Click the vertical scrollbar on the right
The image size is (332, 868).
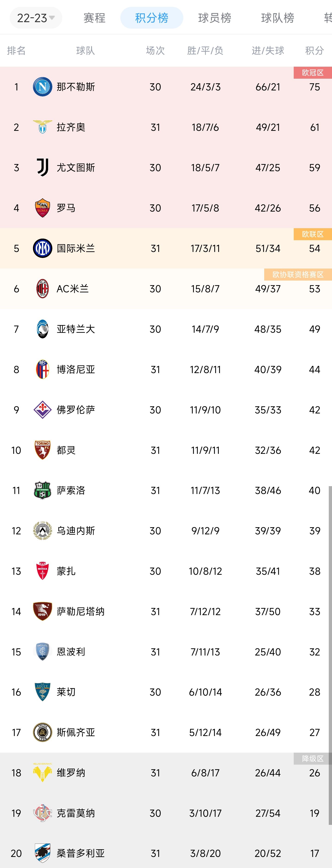click(330, 655)
